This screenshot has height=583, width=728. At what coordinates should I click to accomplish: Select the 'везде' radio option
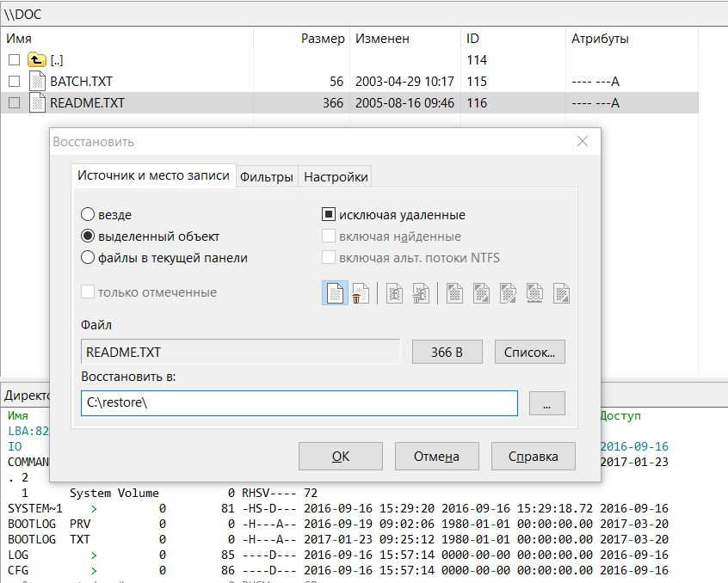(x=88, y=215)
